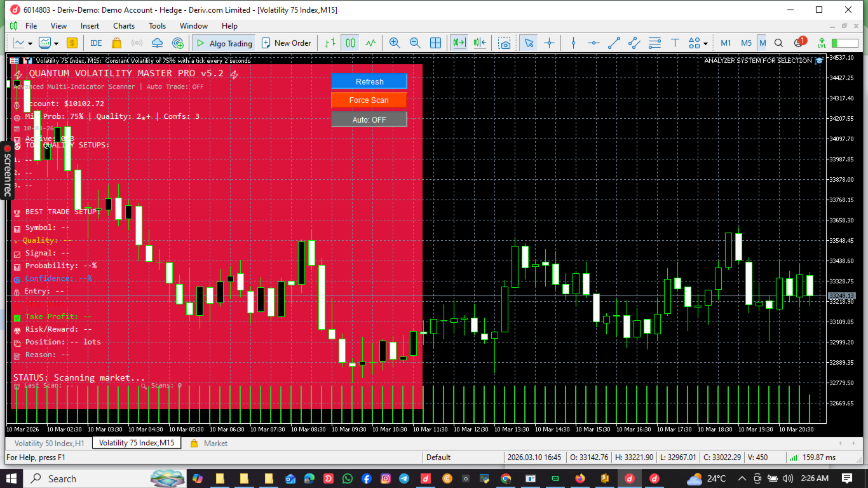868x488 pixels.
Task: Open the IDE MetaEditor button
Action: [x=96, y=43]
